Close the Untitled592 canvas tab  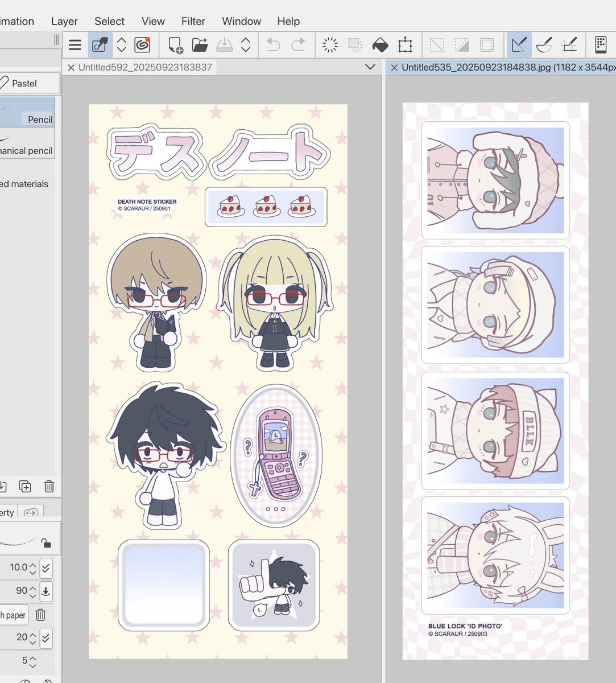tap(71, 67)
